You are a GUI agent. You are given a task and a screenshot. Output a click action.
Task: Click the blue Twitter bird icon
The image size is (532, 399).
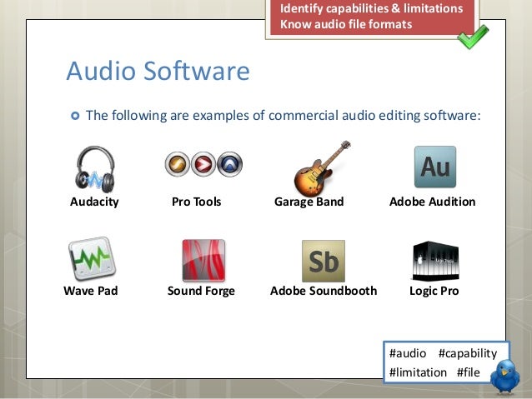click(505, 377)
